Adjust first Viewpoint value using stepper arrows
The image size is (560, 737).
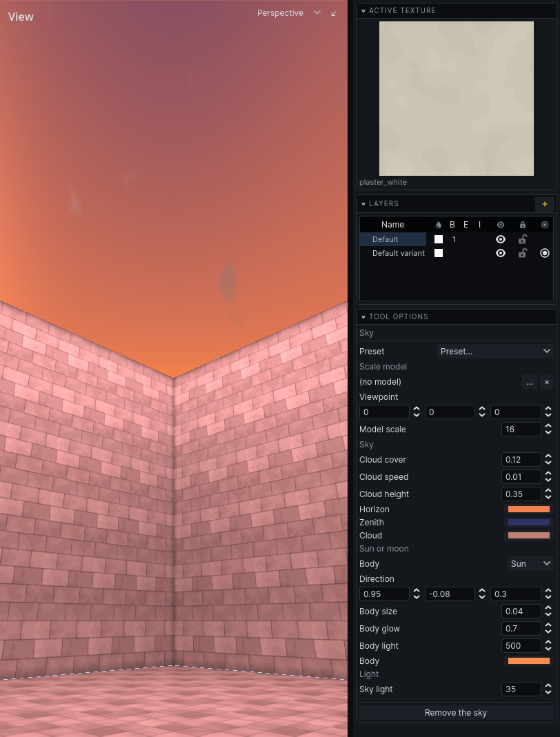coord(416,412)
